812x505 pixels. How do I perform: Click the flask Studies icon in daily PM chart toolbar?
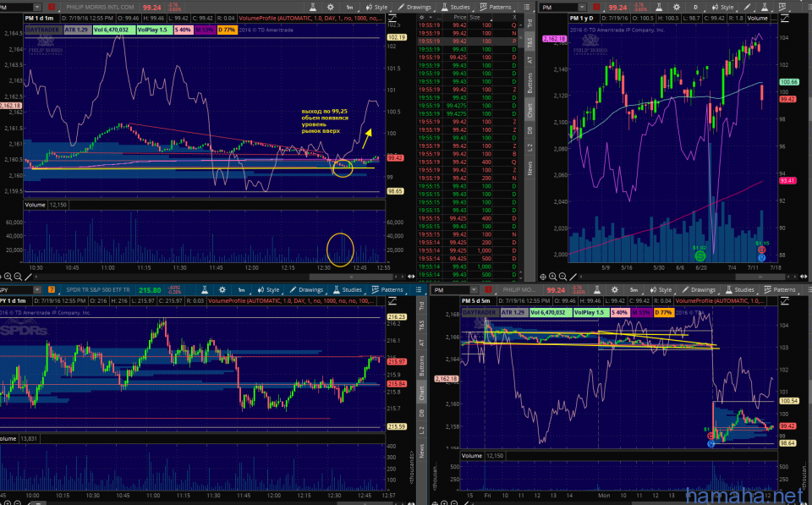[765, 8]
